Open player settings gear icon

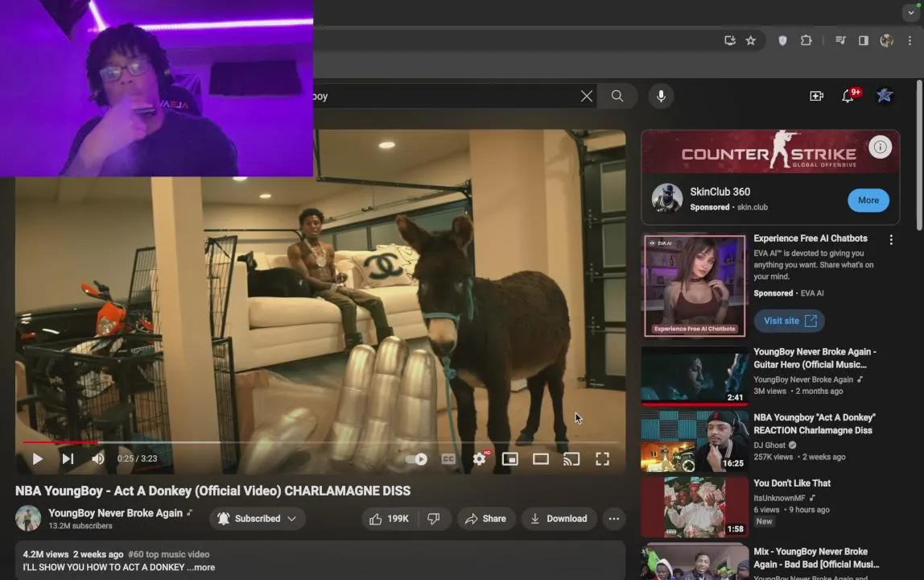coord(480,458)
